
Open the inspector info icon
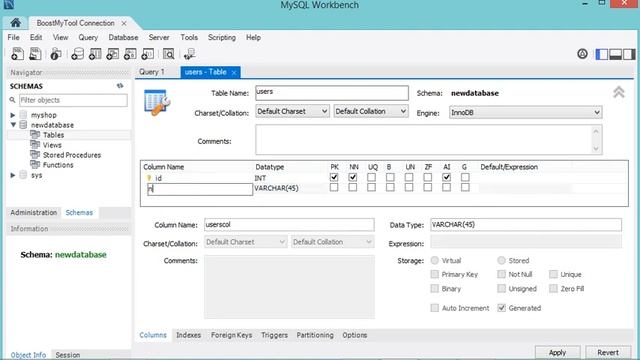click(56, 54)
